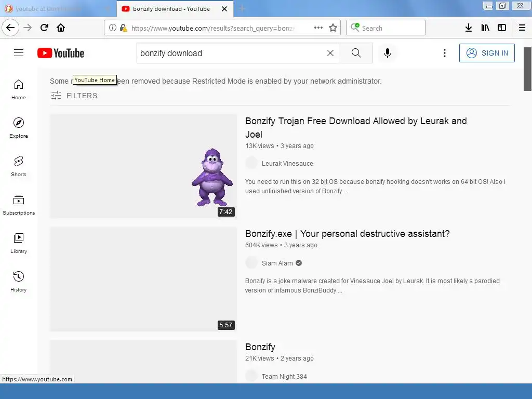Open a new tab with plus button
Image resolution: width=532 pixels, height=399 pixels.
(x=242, y=9)
